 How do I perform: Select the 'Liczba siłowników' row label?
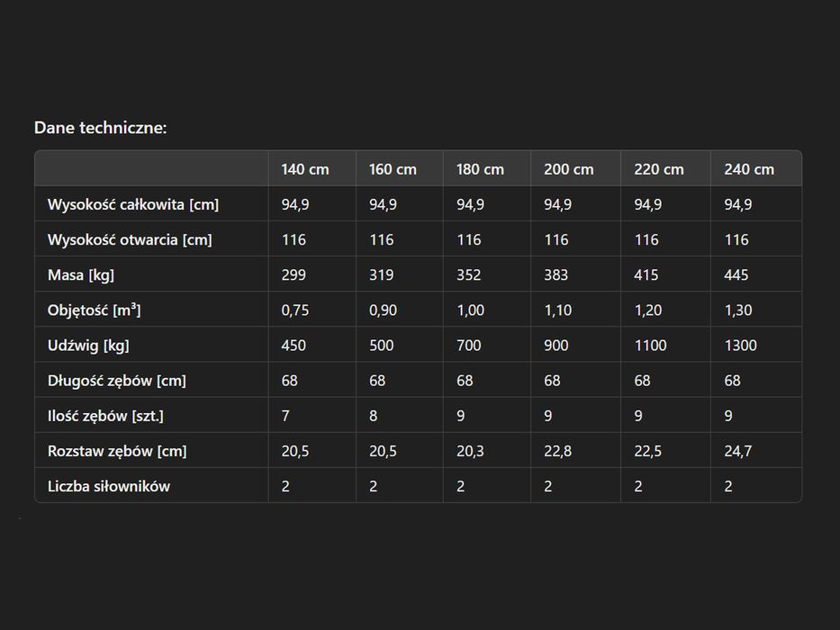109,486
